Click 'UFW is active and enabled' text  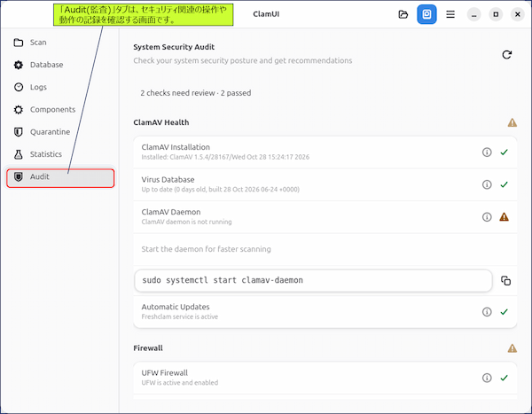pos(180,383)
